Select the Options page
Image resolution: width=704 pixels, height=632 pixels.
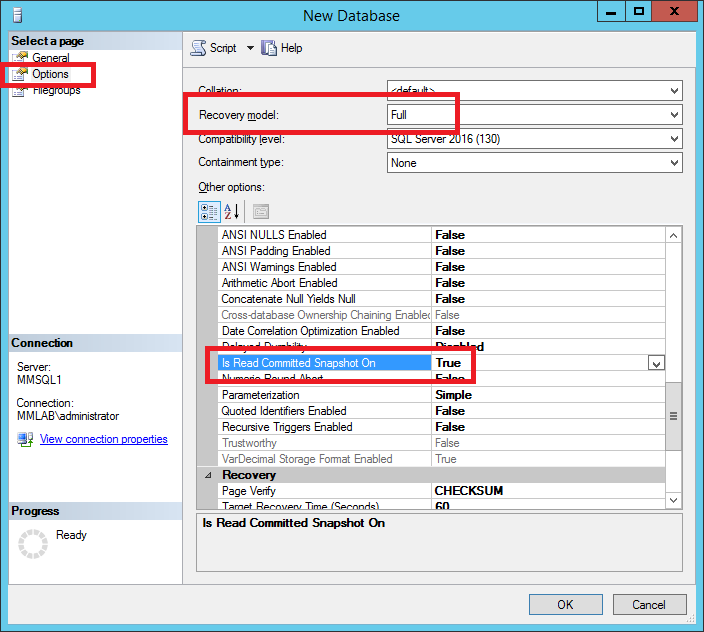click(x=50, y=74)
